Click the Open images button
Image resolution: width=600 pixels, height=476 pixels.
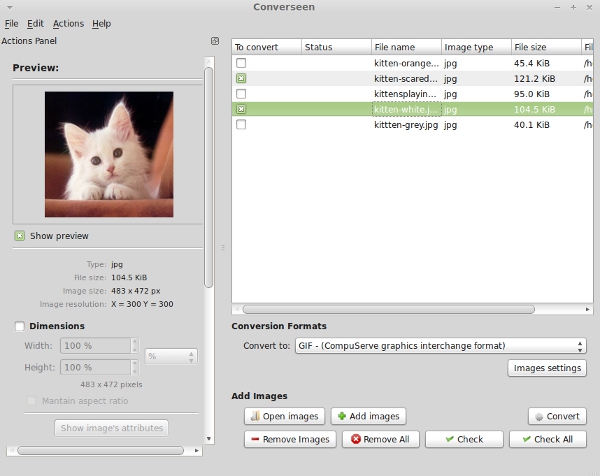click(284, 416)
